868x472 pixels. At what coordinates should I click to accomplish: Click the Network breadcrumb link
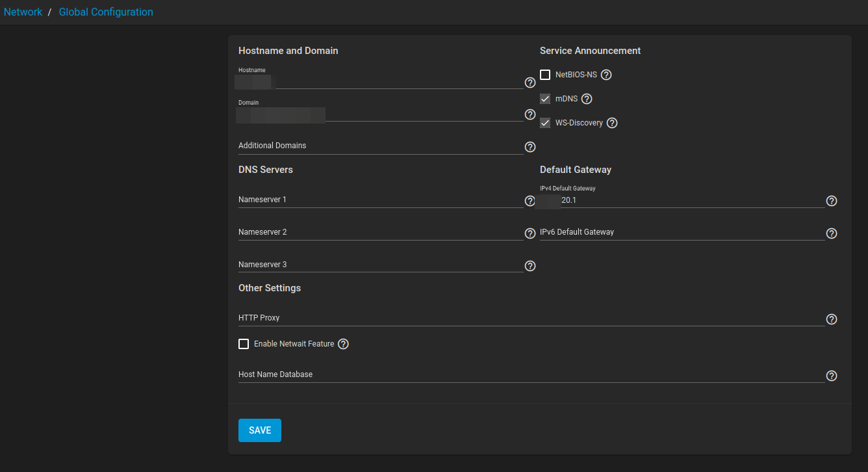(23, 12)
